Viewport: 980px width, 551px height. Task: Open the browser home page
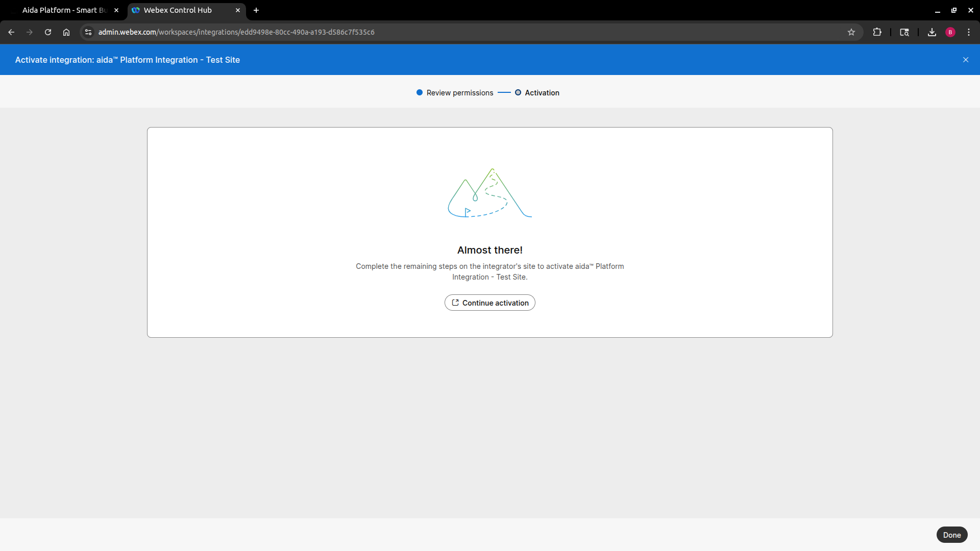pyautogui.click(x=66, y=32)
